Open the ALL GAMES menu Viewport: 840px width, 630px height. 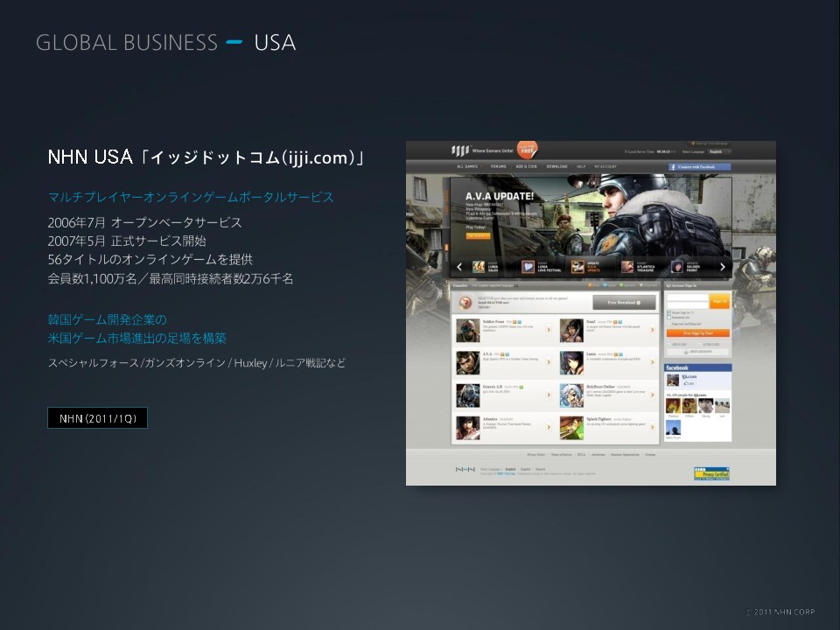[467, 166]
